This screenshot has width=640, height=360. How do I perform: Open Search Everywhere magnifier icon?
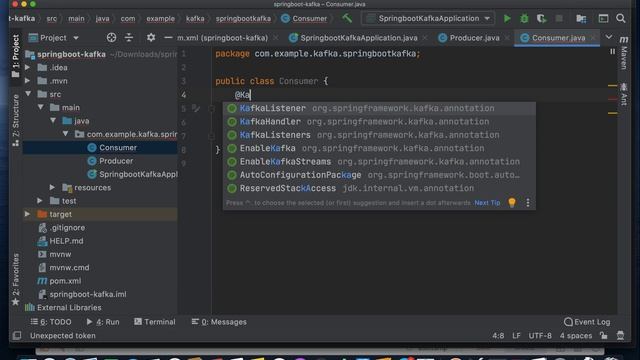pyautogui.click(x=621, y=18)
